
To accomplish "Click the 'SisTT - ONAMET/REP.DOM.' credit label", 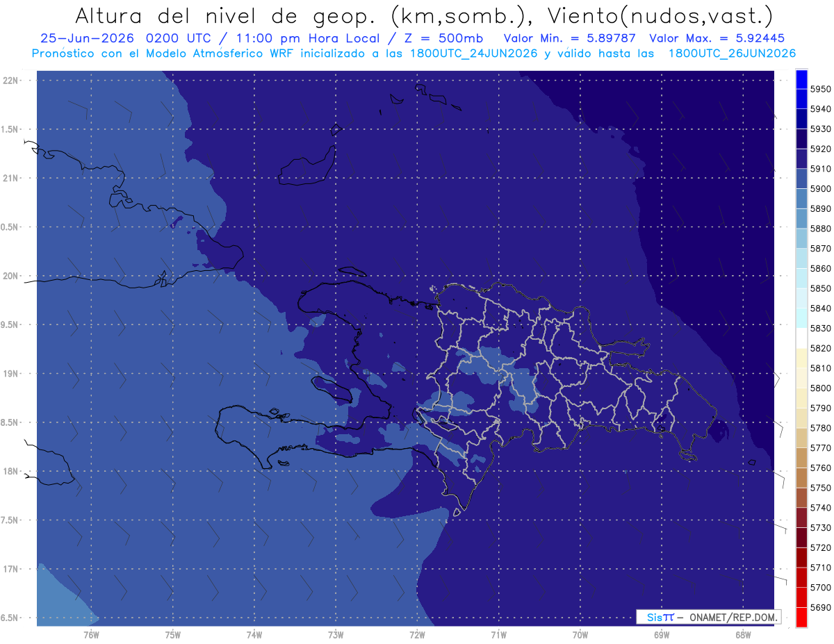I will pyautogui.click(x=708, y=617).
